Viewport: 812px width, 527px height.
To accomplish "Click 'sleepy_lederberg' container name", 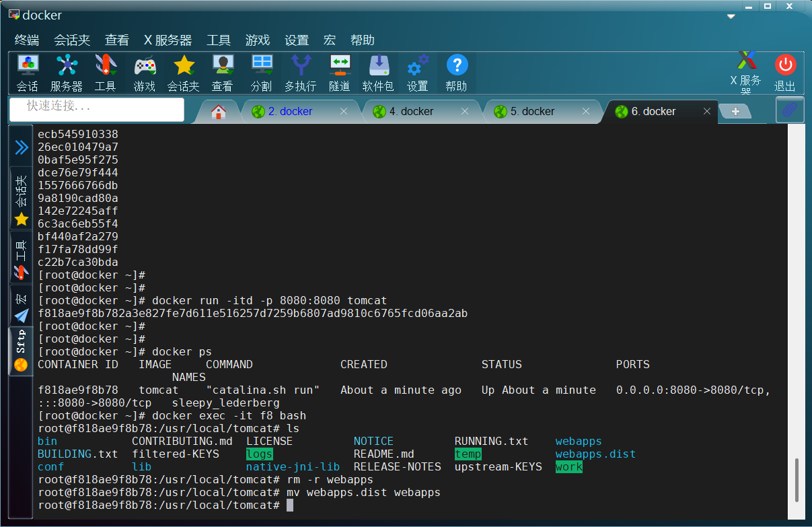I will point(226,403).
